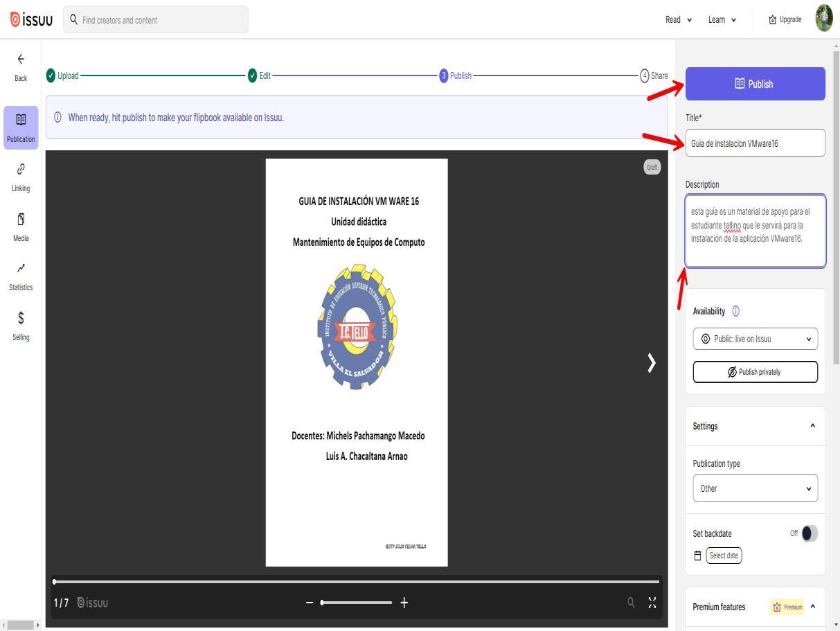Click the Premium badge icon
This screenshot has height=631, width=840.
[789, 607]
